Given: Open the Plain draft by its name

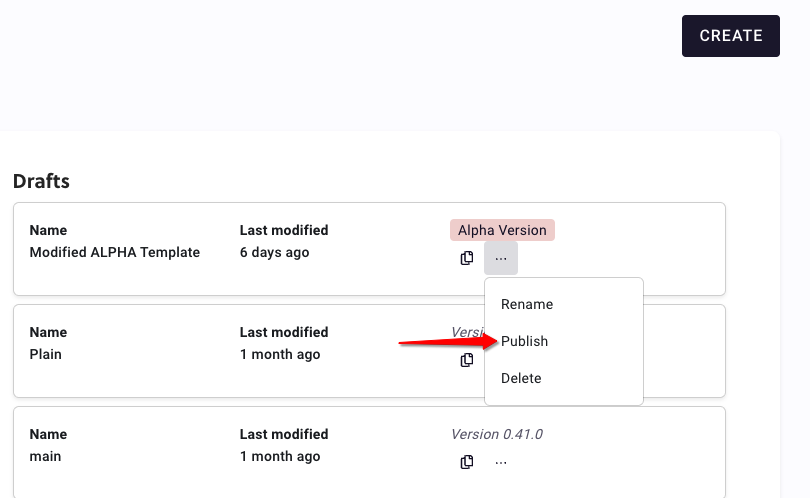Looking at the screenshot, I should (x=46, y=354).
